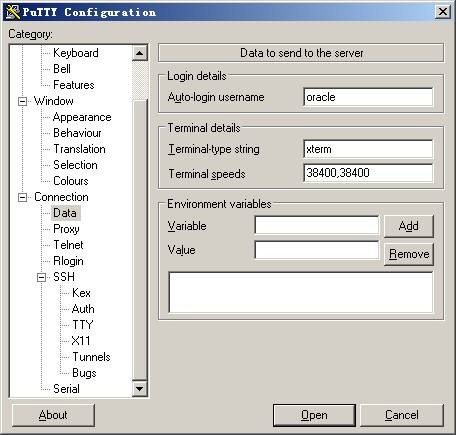Select the SSH category
This screenshot has height=435, width=456.
64,277
